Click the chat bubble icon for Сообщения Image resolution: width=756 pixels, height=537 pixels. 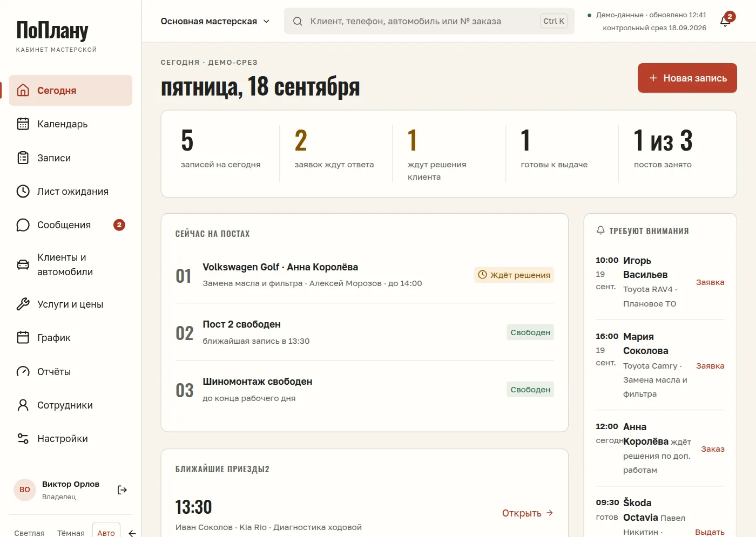23,225
